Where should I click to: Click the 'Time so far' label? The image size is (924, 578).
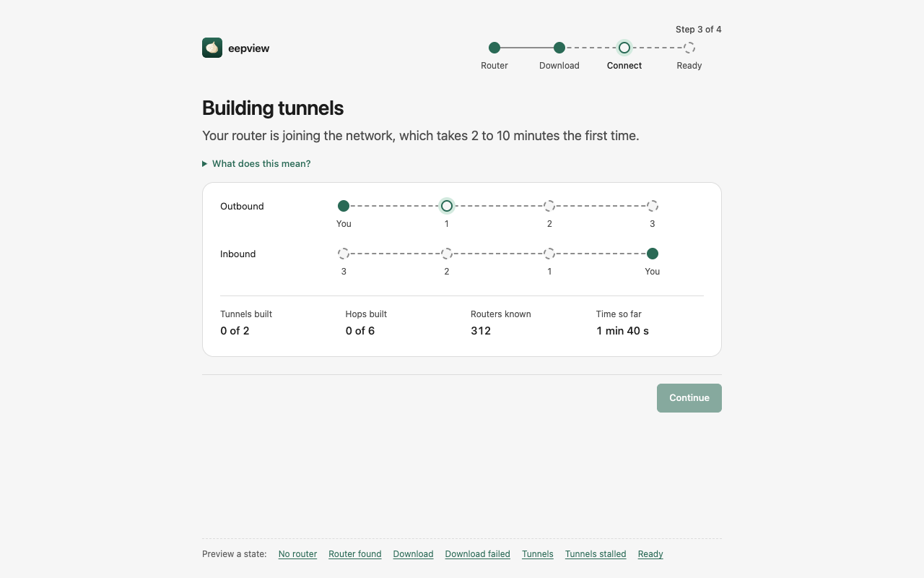click(619, 314)
